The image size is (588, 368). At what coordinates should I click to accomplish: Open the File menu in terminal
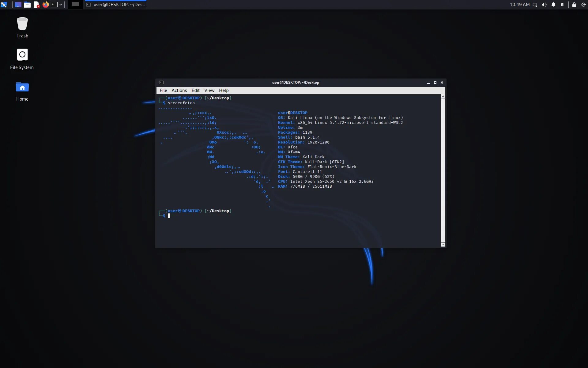163,90
